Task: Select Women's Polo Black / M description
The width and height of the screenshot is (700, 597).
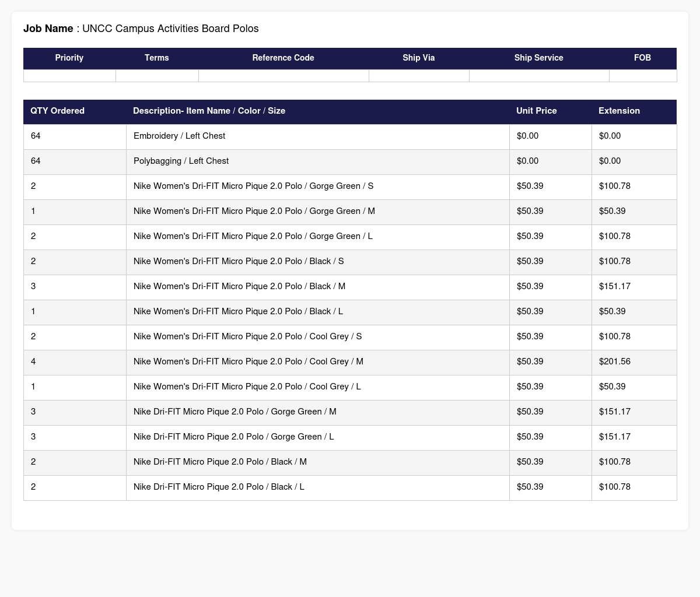Action: 240,286
